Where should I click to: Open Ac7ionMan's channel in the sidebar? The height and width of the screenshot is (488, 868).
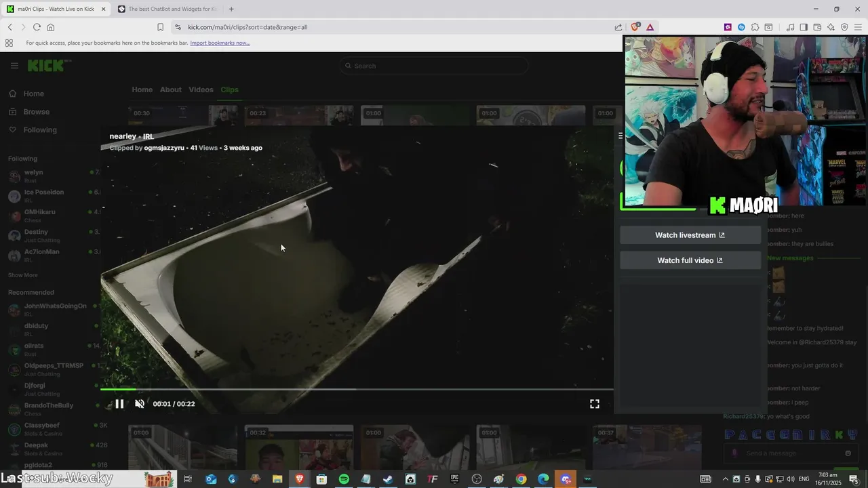pyautogui.click(x=54, y=256)
